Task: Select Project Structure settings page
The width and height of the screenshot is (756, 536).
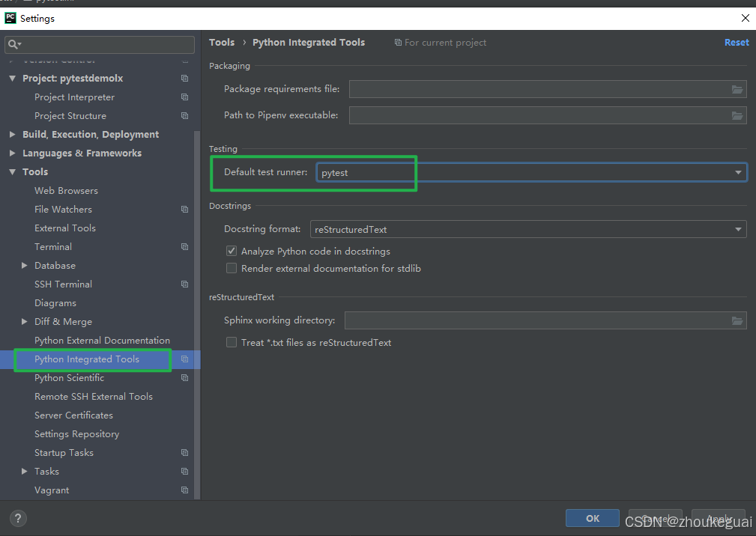Action: [70, 115]
